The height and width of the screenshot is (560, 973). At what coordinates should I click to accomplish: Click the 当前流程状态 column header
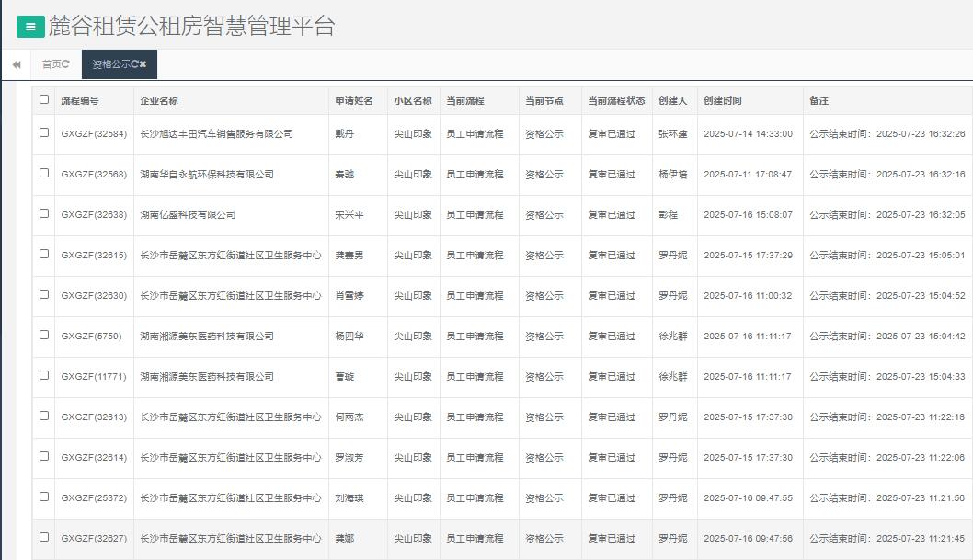616,100
